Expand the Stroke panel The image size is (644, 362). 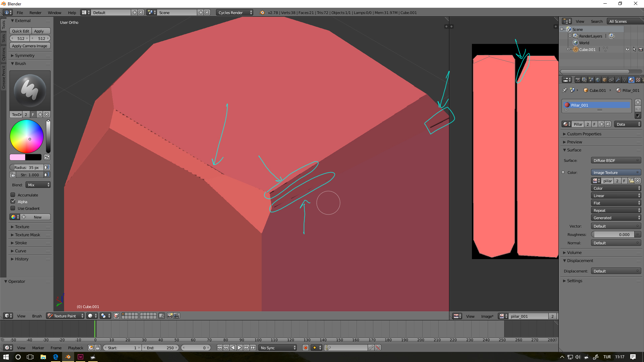click(x=21, y=243)
